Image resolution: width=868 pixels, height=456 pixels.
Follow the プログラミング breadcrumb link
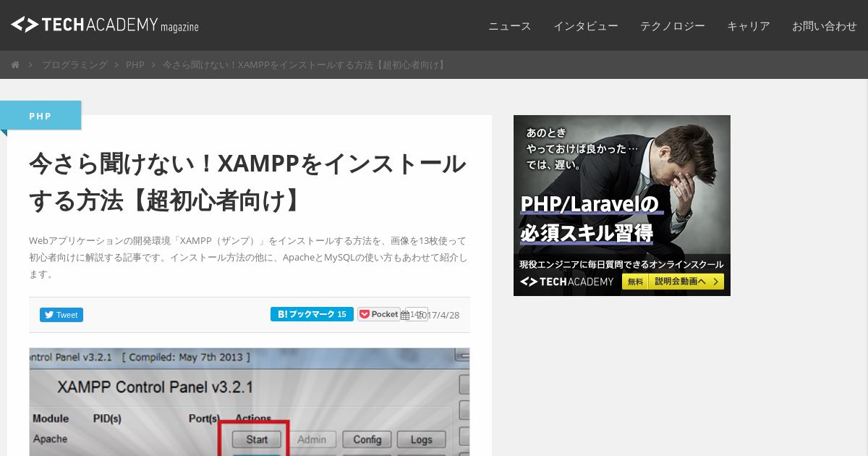coord(75,65)
